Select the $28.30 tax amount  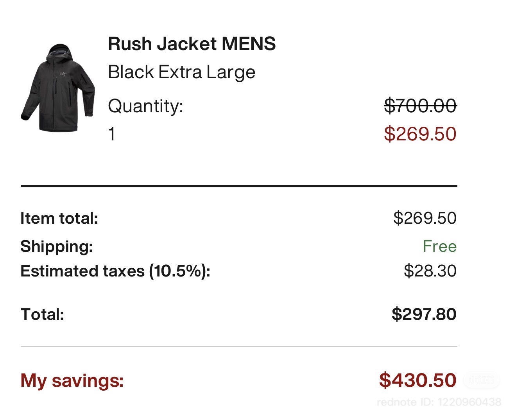[x=430, y=271]
